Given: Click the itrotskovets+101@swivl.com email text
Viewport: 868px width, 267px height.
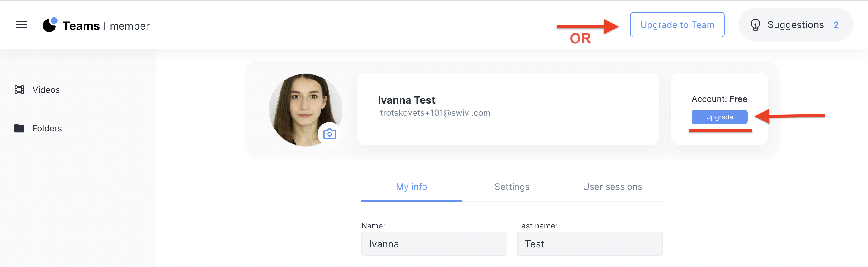Looking at the screenshot, I should pyautogui.click(x=434, y=113).
